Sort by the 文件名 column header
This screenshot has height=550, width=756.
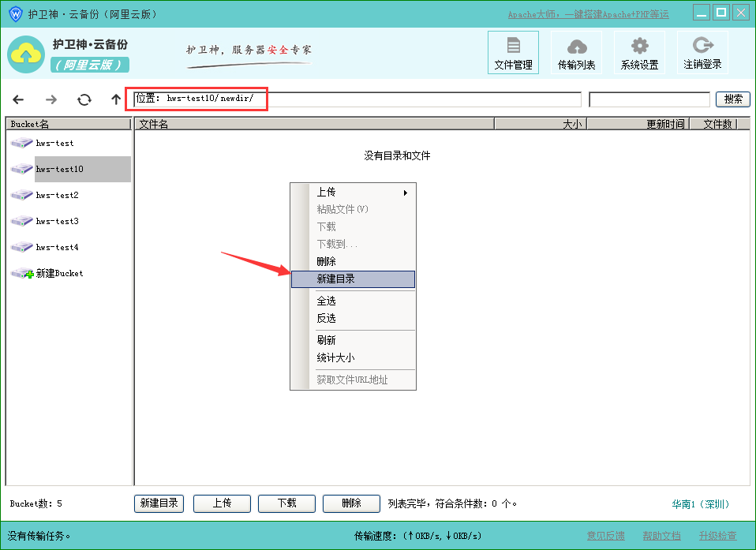coord(313,124)
